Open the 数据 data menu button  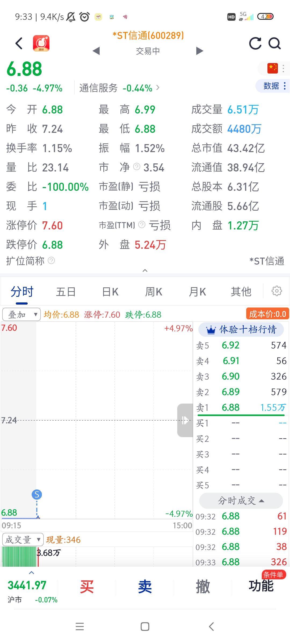point(273,86)
